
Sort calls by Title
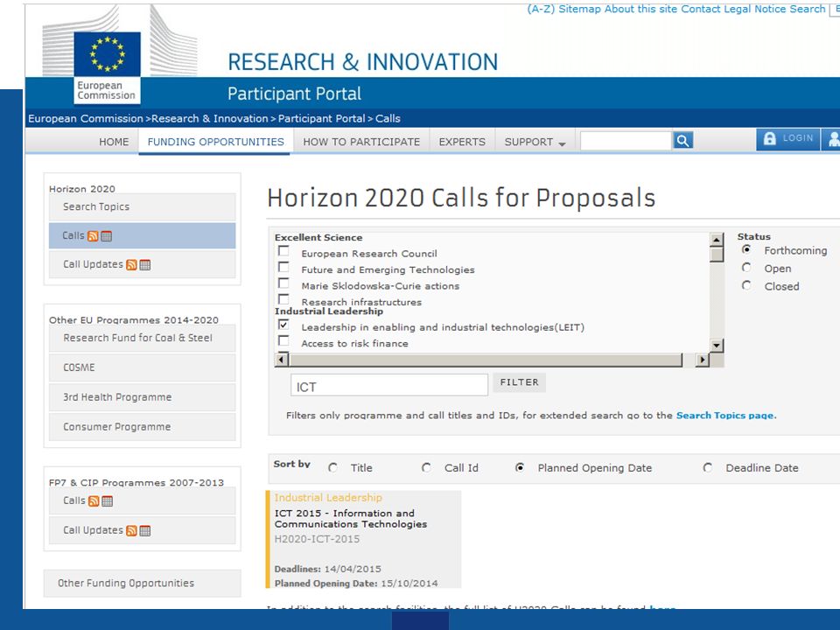click(332, 467)
